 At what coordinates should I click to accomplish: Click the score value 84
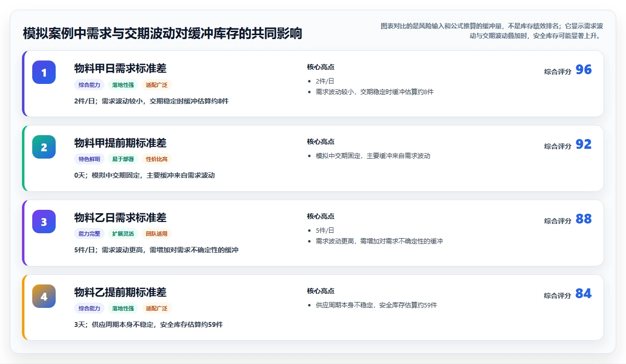click(x=584, y=294)
